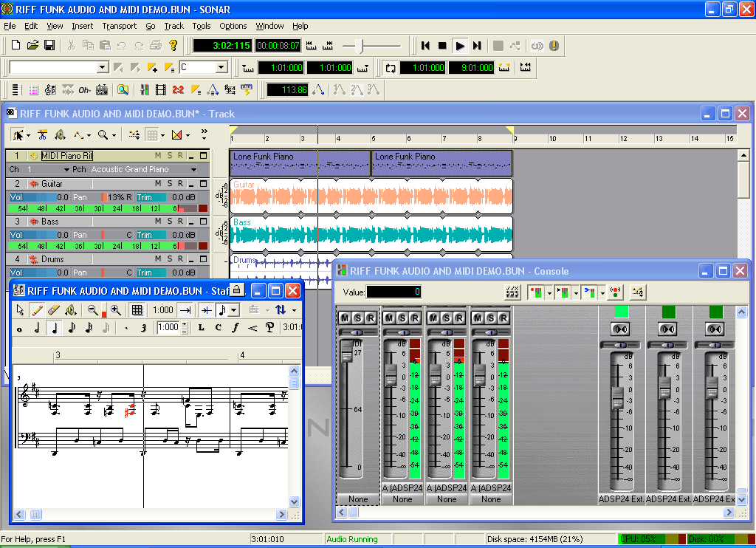The width and height of the screenshot is (756, 548).
Task: Expand the marker name combo box
Action: tap(103, 68)
